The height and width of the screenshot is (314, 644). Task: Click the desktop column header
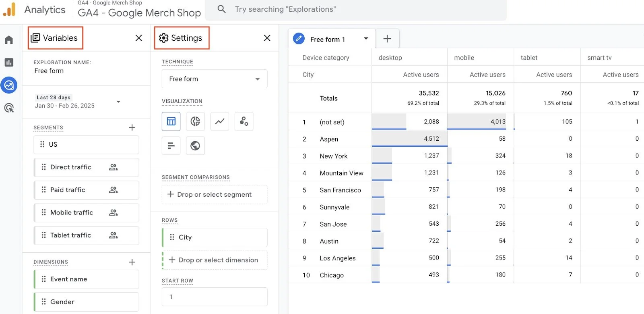point(390,58)
